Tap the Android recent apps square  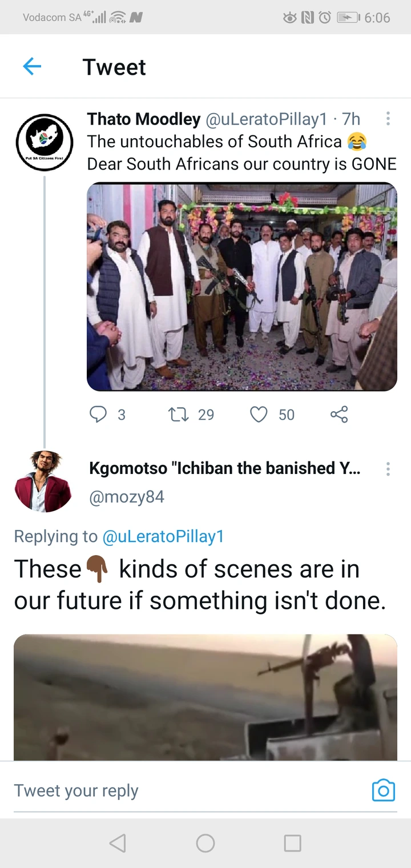click(x=292, y=843)
